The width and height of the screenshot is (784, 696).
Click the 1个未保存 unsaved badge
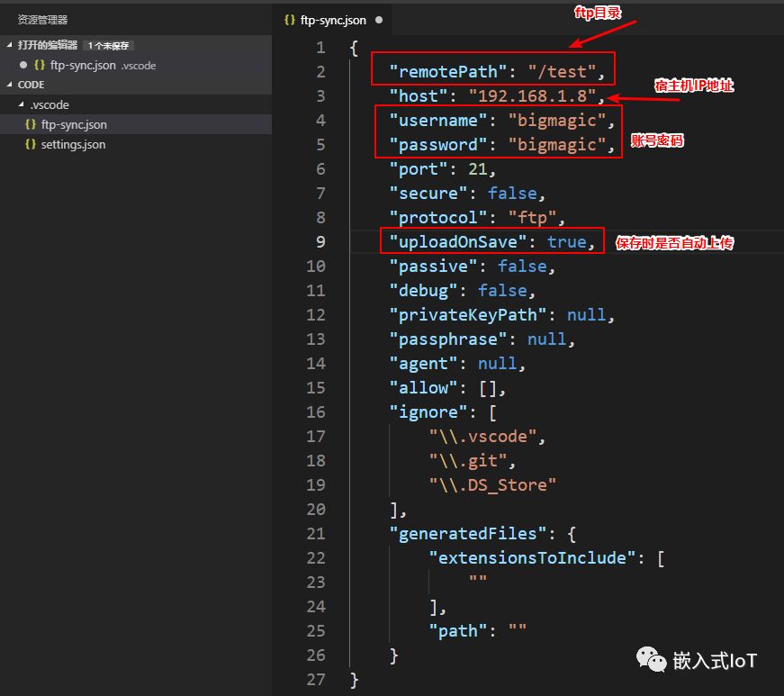(110, 45)
